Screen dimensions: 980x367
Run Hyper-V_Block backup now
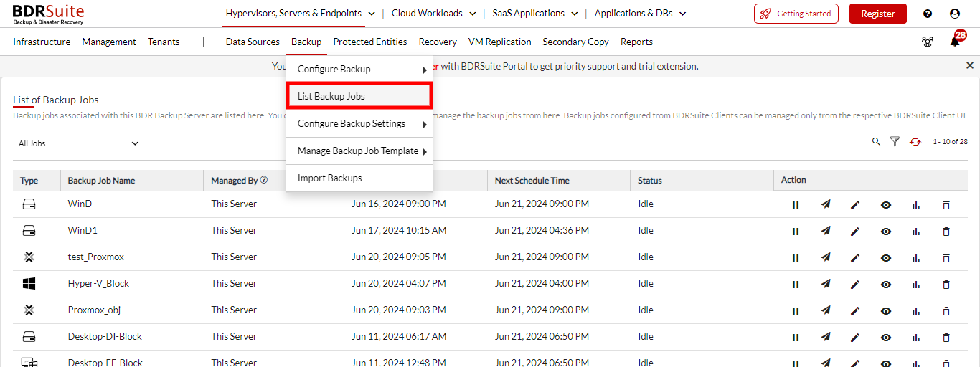pos(826,285)
